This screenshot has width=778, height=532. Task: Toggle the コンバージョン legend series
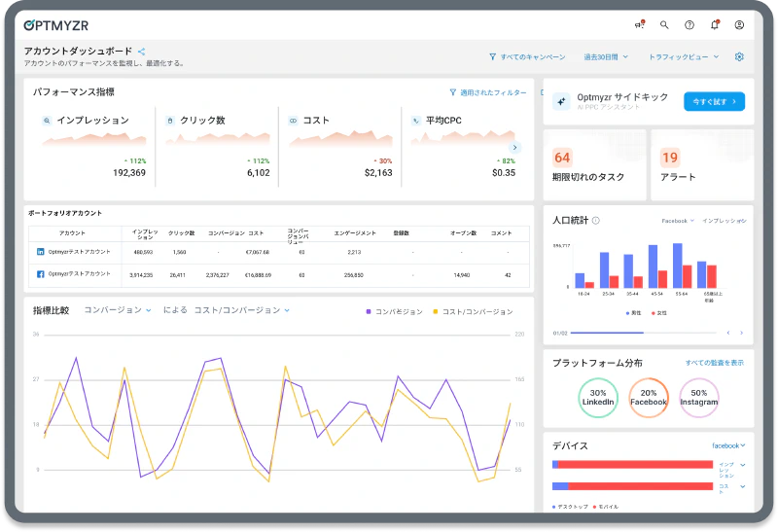tap(395, 311)
